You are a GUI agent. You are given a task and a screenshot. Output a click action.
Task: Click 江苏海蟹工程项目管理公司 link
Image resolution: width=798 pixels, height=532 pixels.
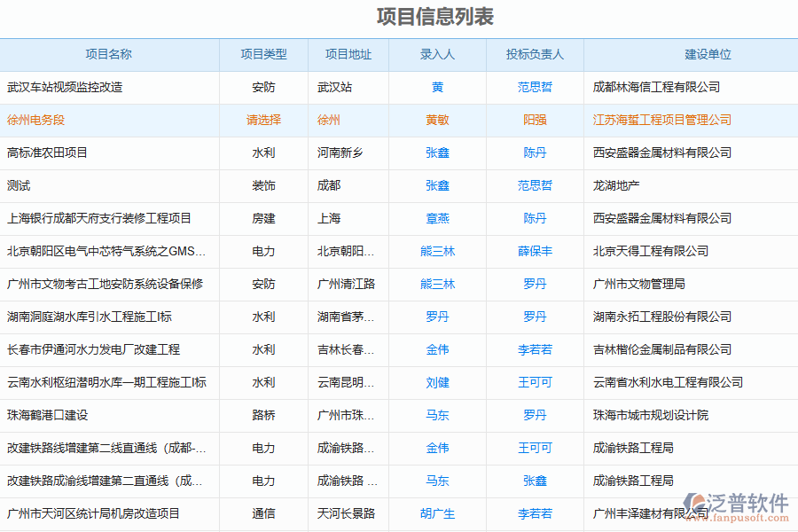661,120
